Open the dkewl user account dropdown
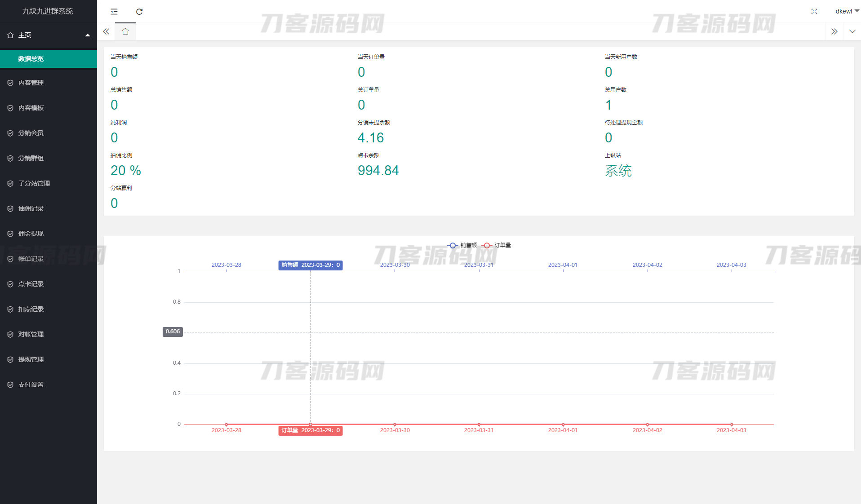Viewport: 861px width, 504px height. [847, 12]
